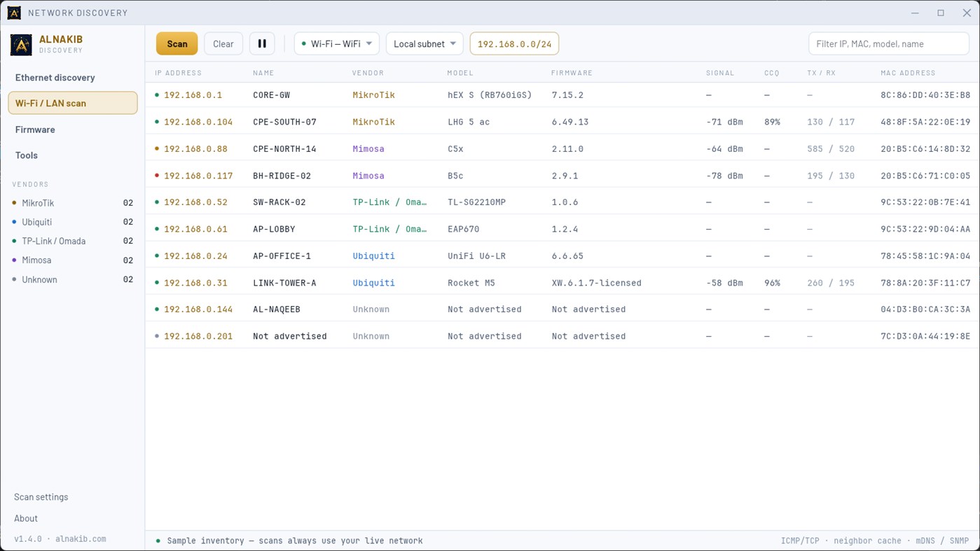
Task: Click IP address 192.168.0.201
Action: coord(198,336)
